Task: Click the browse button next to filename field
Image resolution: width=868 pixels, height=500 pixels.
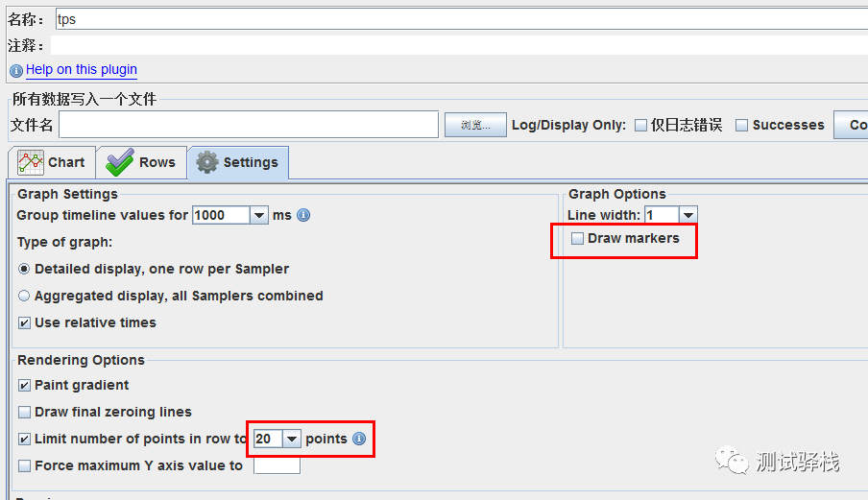Action: 475,125
